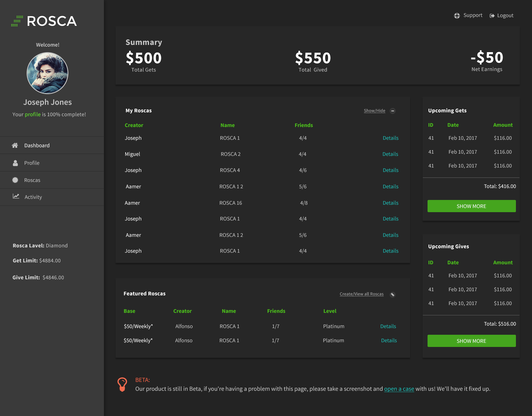Viewport: 532px width, 416px height.
Task: Open the Roscas menu item
Action: pos(32,180)
